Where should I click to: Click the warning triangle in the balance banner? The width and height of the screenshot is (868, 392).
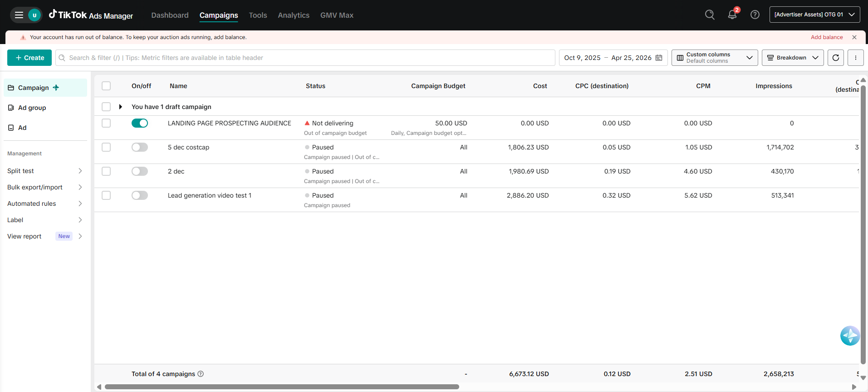click(23, 37)
